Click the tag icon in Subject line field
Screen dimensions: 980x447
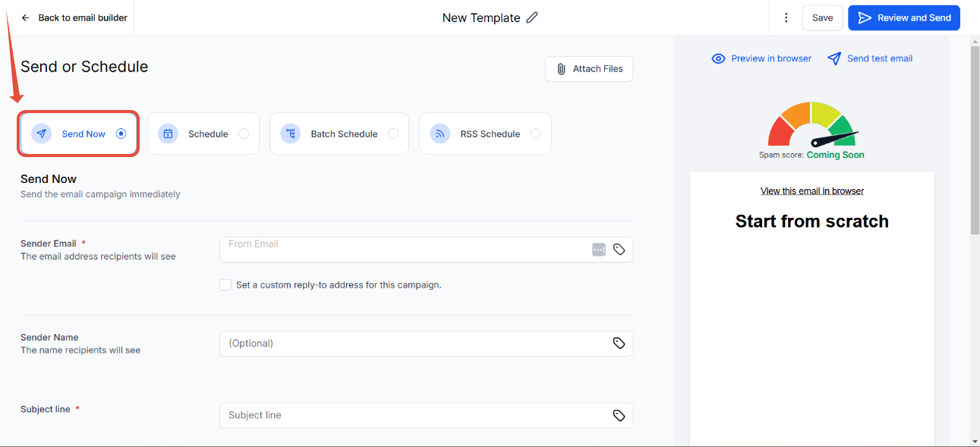(x=619, y=416)
